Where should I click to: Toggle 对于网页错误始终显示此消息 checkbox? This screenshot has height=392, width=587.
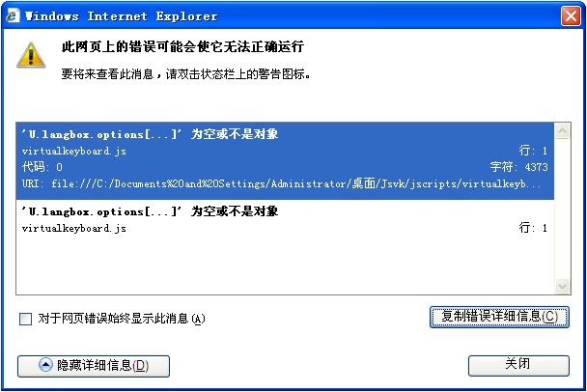click(x=25, y=319)
